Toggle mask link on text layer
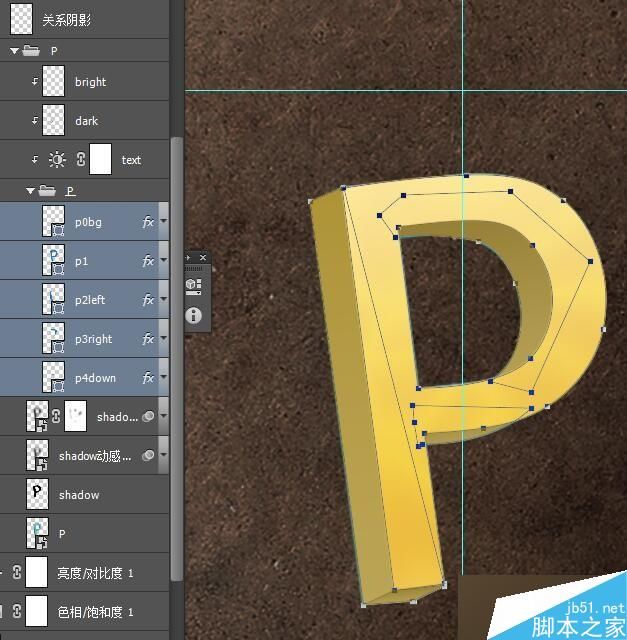627x640 pixels. point(81,159)
